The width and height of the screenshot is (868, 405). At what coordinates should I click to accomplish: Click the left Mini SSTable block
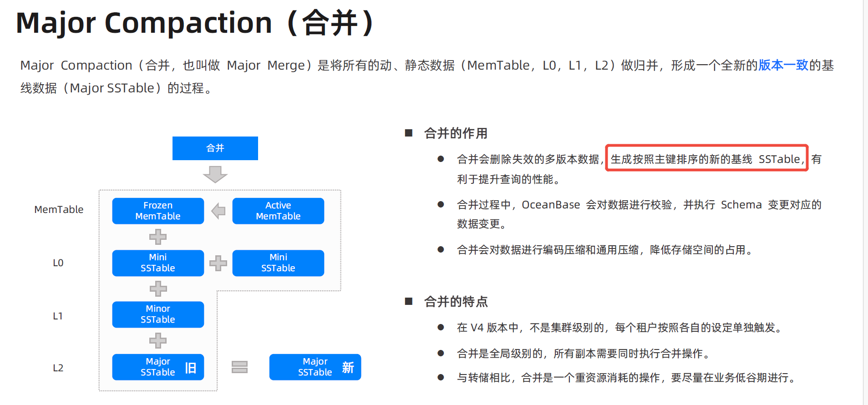click(x=158, y=263)
